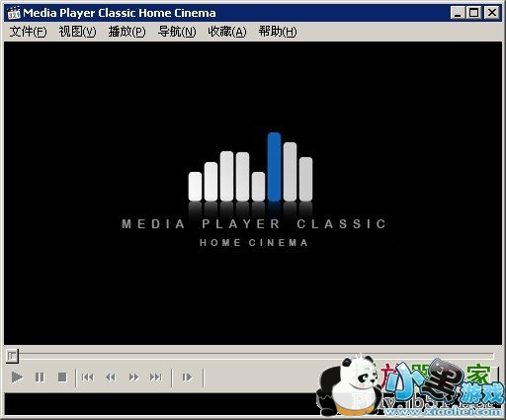This screenshot has height=420, width=506.
Task: Click the blue bar in the MPC logo
Action: (274, 167)
